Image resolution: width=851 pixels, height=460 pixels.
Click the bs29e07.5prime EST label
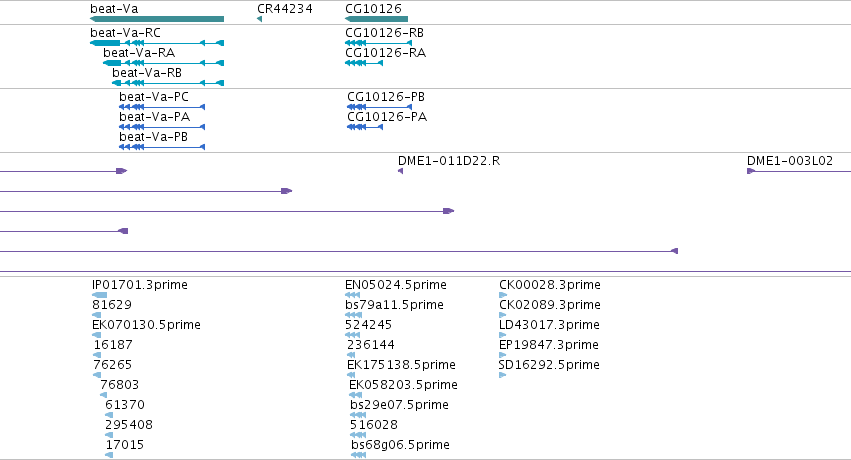click(399, 405)
